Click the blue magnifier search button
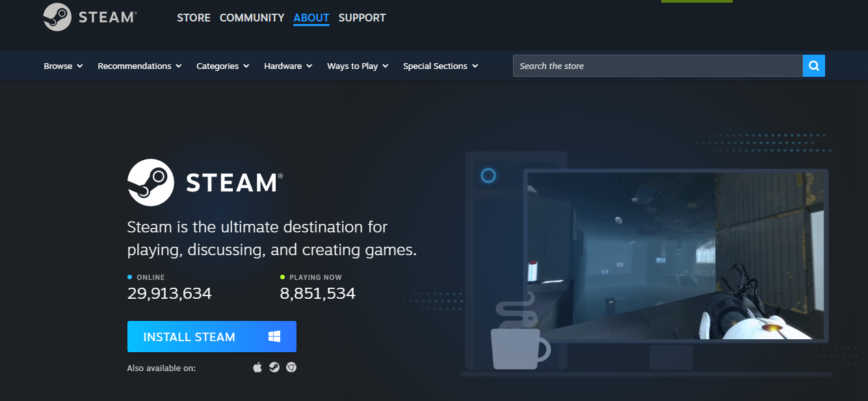The height and width of the screenshot is (401, 868). [x=813, y=66]
